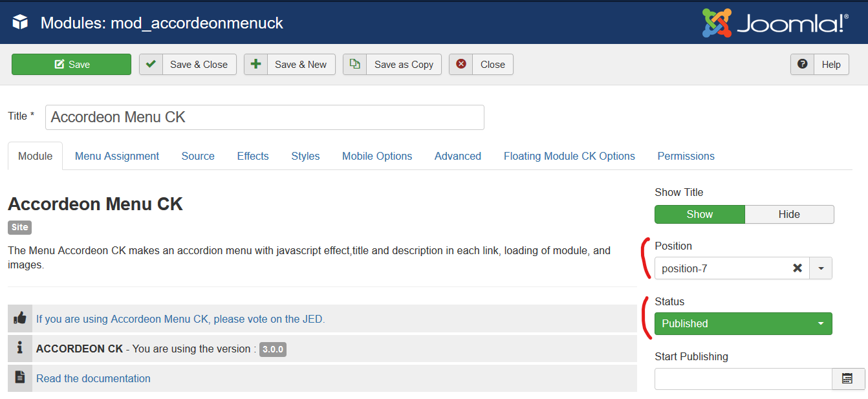
Task: Switch to the Menu Assignment tab
Action: 117,156
